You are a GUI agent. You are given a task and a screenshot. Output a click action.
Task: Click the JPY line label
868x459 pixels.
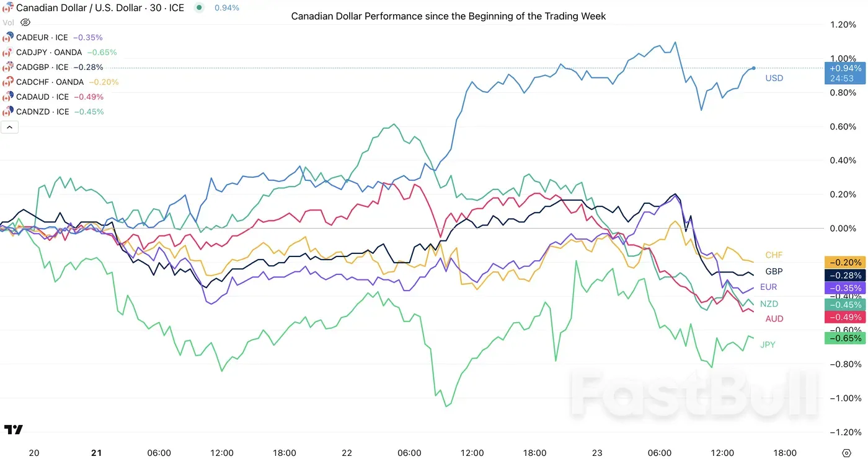click(768, 345)
